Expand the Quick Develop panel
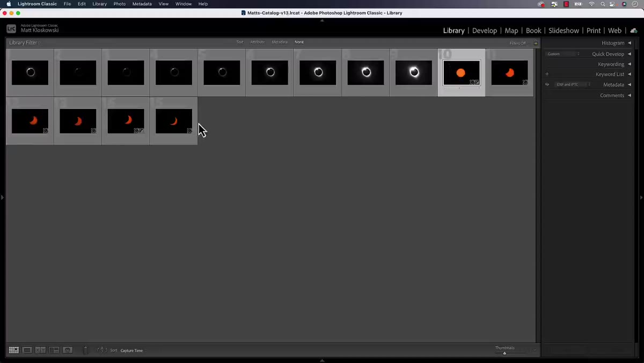This screenshot has width=644, height=363. tap(611, 54)
